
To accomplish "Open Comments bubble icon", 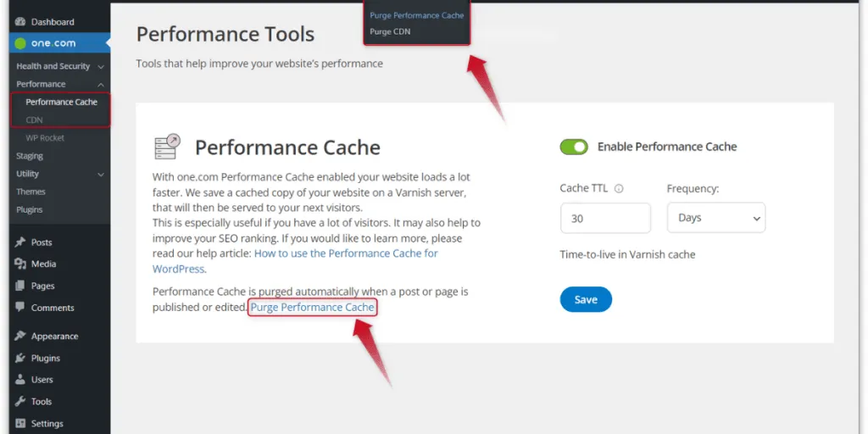I will click(x=20, y=308).
